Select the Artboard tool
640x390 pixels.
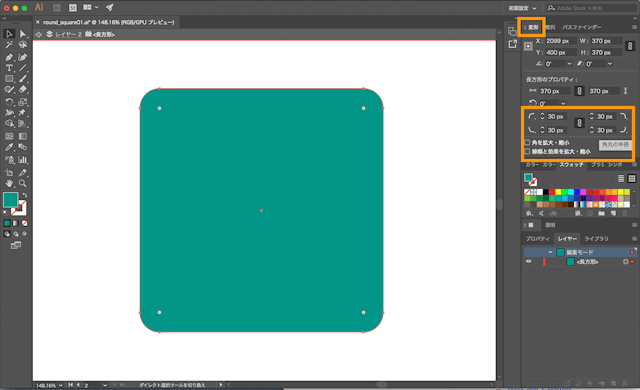(x=9, y=173)
